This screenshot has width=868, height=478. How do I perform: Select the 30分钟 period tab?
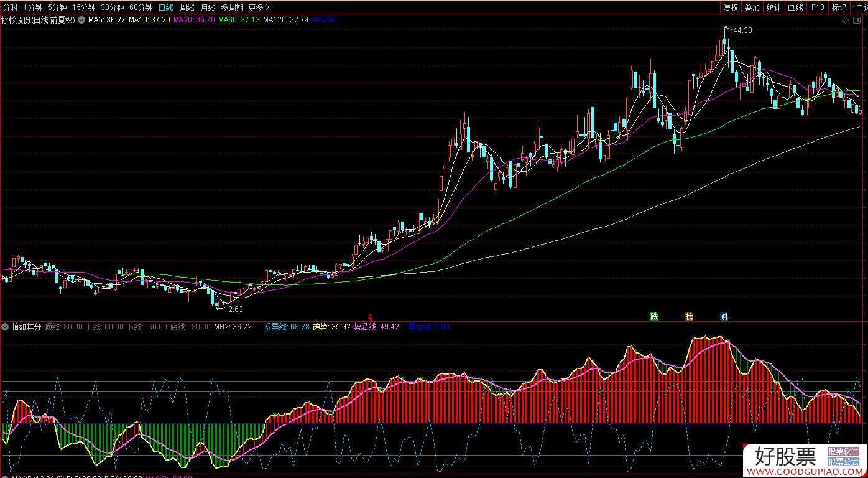(x=113, y=7)
